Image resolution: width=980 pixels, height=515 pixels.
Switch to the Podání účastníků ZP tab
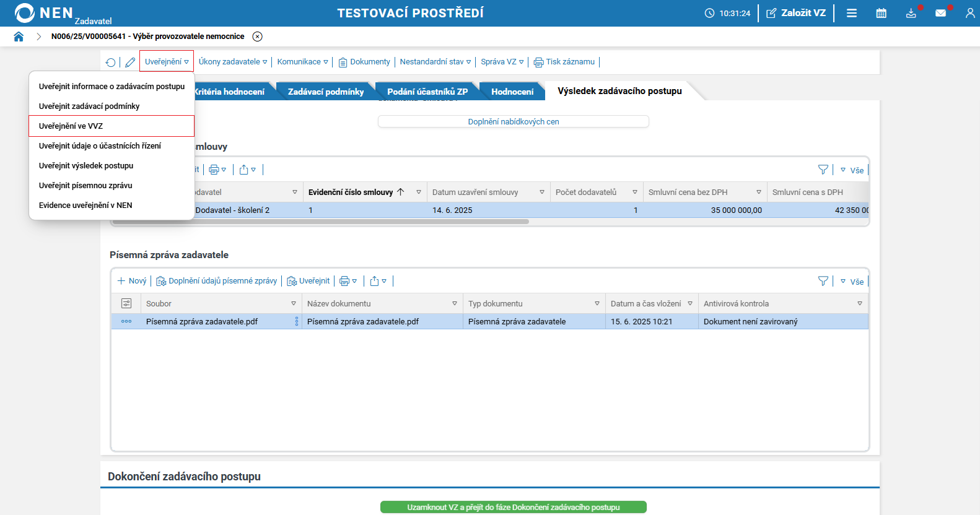point(427,92)
